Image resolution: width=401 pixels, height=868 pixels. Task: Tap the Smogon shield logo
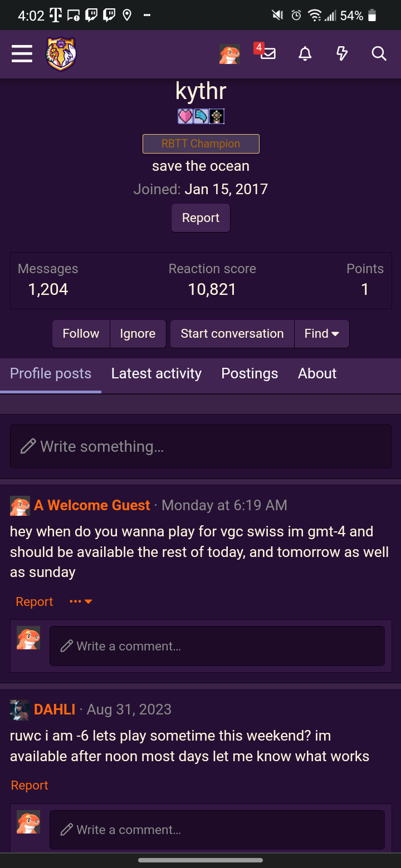coord(61,54)
